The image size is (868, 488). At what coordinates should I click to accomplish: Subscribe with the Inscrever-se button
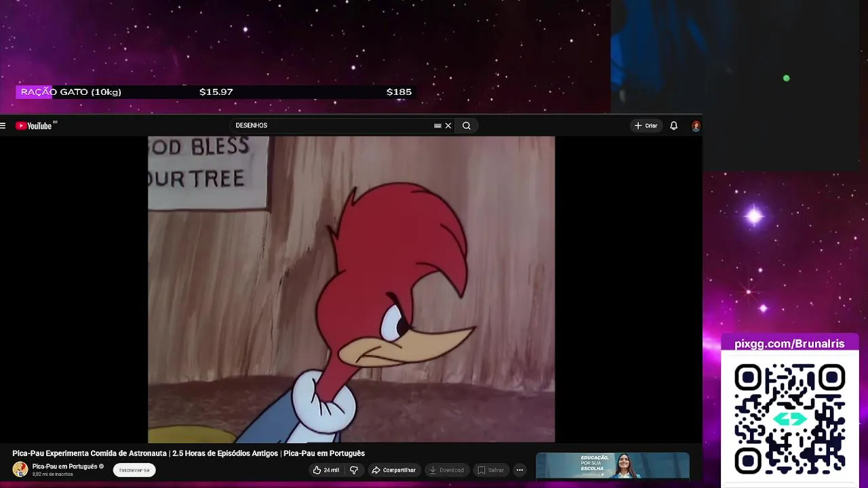click(x=134, y=470)
